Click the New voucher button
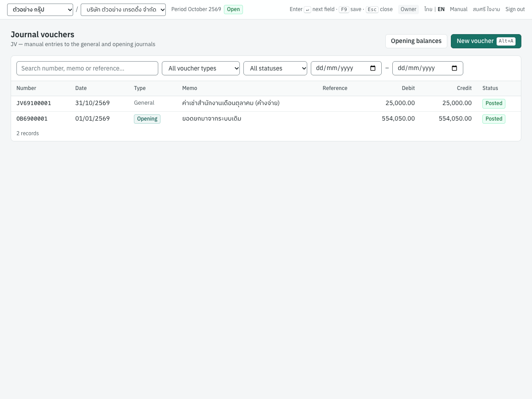 click(486, 41)
